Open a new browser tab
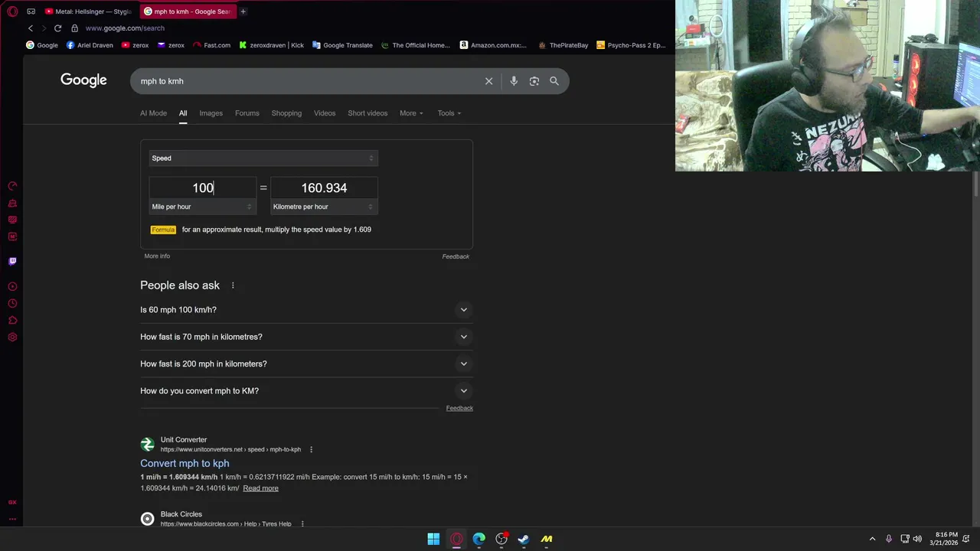Screen dimensions: 980x551 tap(243, 11)
